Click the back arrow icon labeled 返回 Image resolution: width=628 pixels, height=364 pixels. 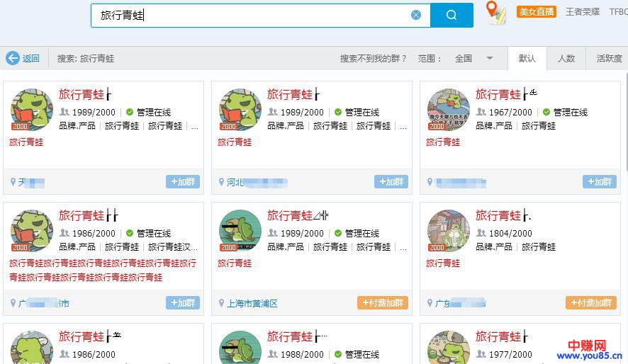[13, 58]
